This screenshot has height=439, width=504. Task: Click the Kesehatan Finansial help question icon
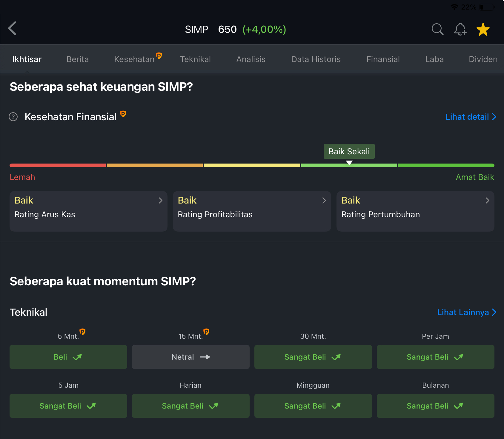(x=13, y=117)
